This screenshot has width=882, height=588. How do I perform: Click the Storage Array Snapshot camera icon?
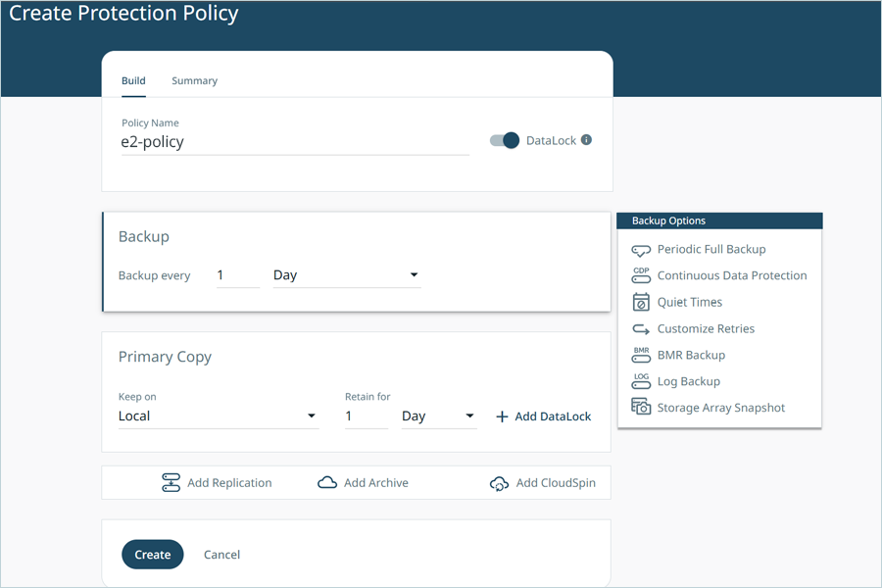641,407
